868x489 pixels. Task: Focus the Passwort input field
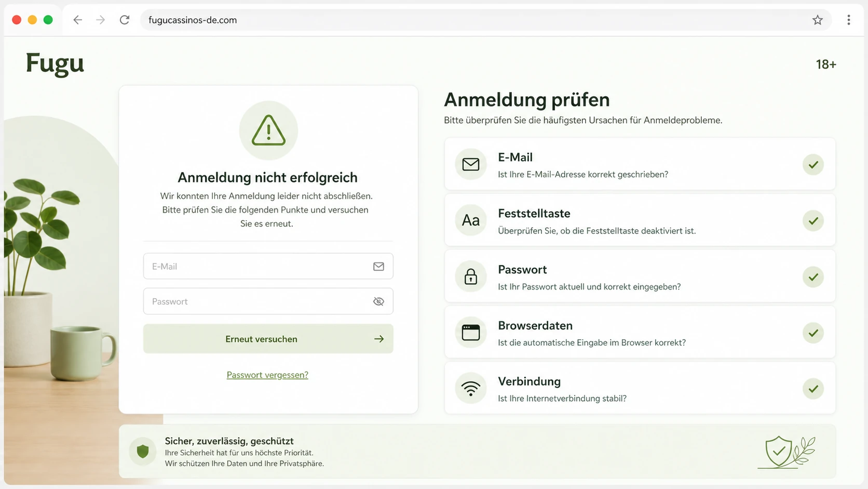(x=268, y=301)
